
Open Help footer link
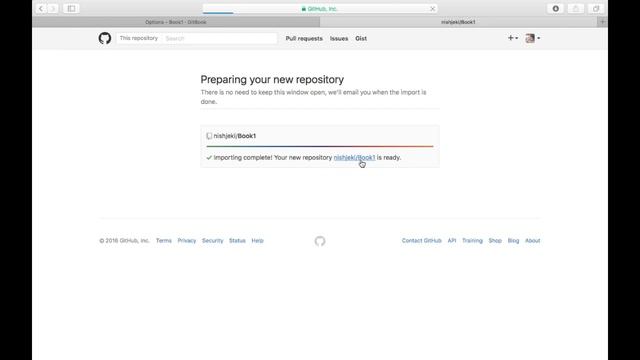pyautogui.click(x=257, y=241)
